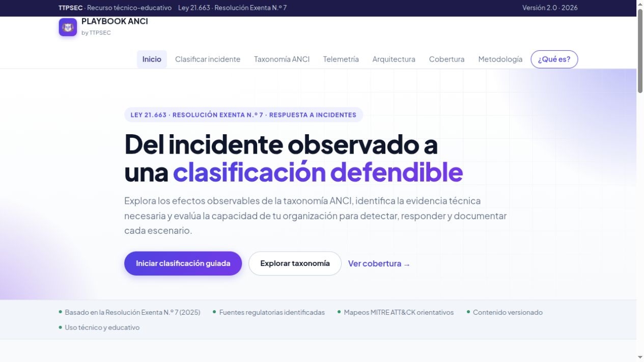
Task: Click the ¿Qué es? button
Action: pos(554,59)
